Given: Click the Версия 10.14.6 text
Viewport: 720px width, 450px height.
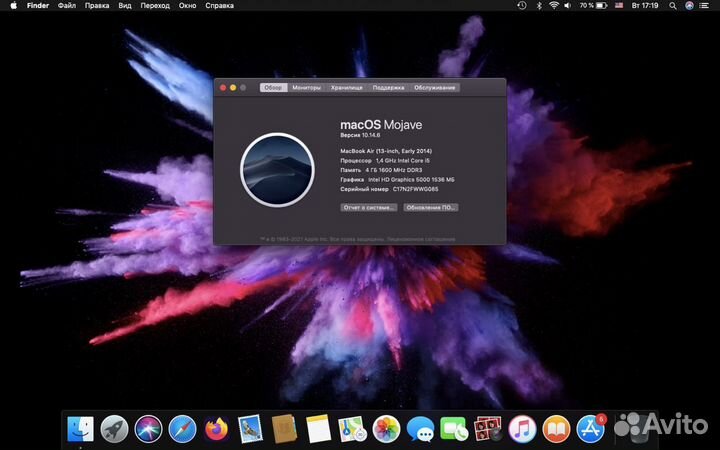Looking at the screenshot, I should click(x=360, y=135).
